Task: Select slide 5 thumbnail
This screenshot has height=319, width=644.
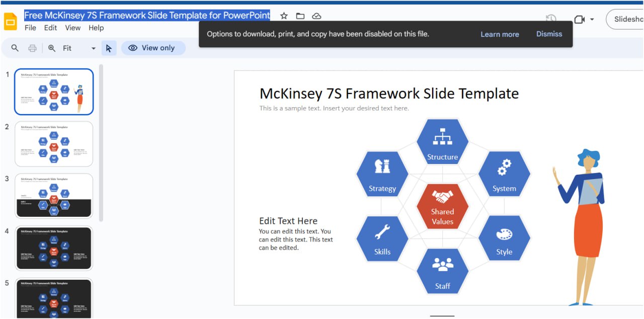Action: tap(54, 298)
